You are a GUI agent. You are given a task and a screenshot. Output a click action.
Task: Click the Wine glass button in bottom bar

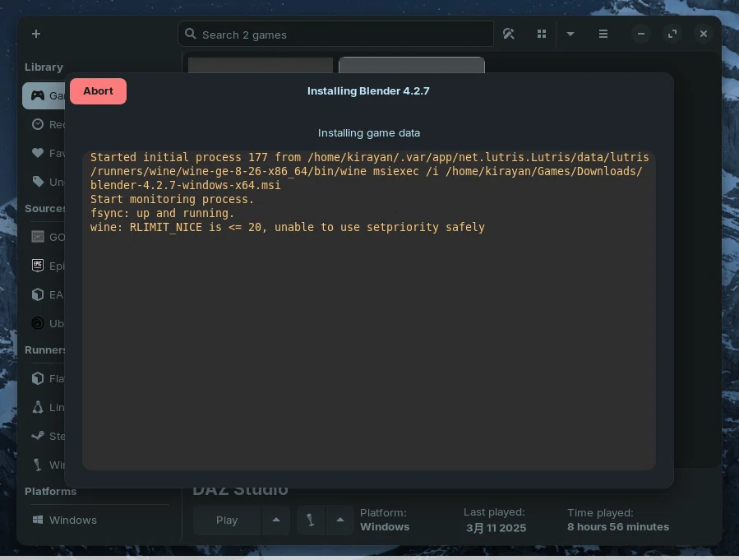coord(311,520)
